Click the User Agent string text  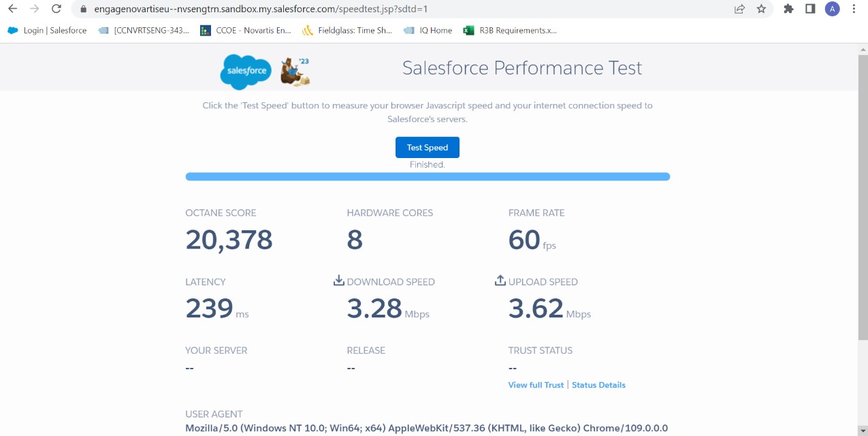(x=427, y=428)
